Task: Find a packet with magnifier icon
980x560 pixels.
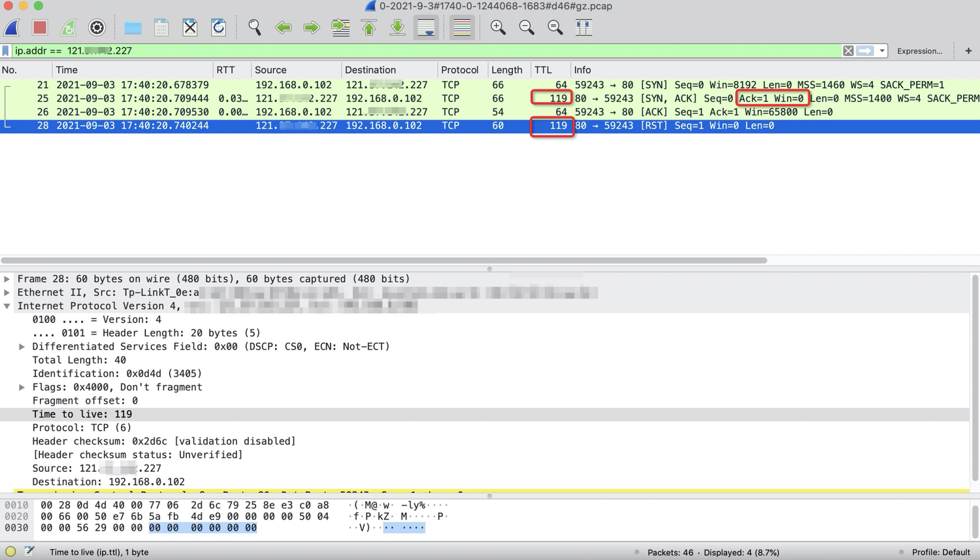Action: click(255, 27)
